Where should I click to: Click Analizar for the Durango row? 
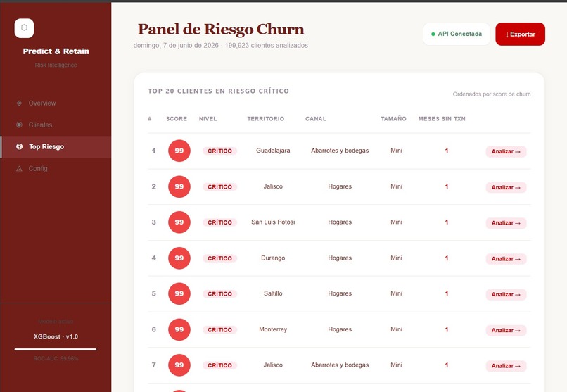point(506,258)
